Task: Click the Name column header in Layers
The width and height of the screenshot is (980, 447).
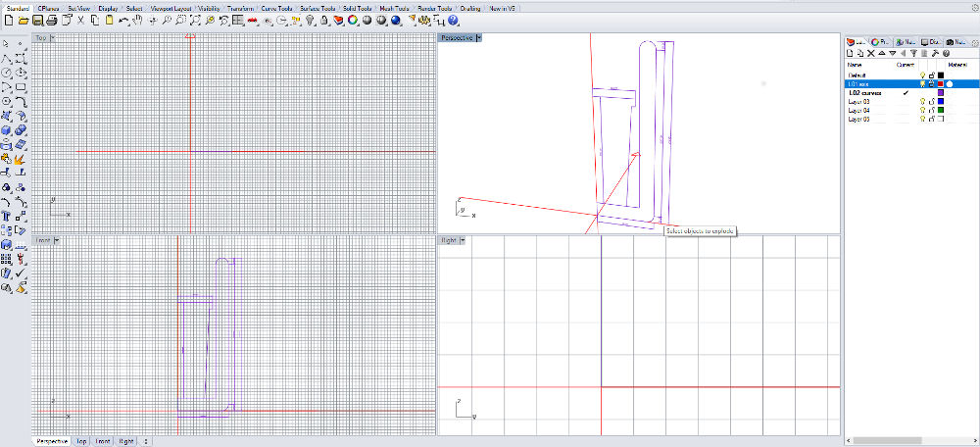Action: (855, 65)
